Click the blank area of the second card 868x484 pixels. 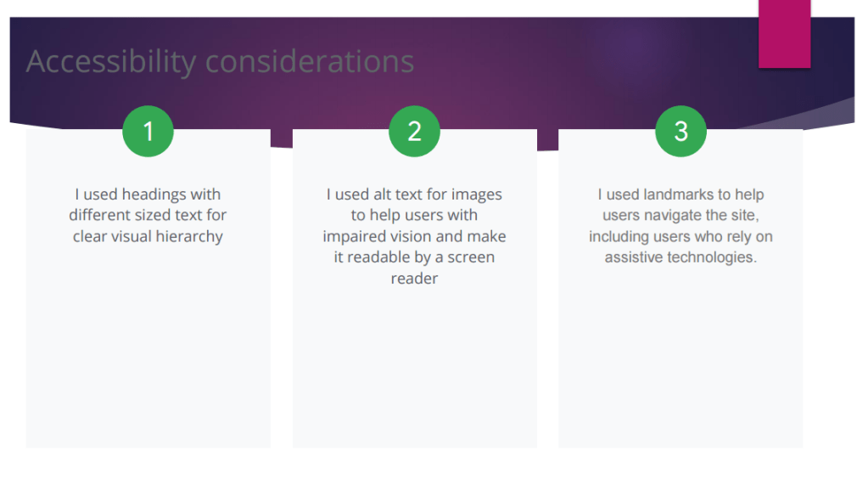[414, 365]
